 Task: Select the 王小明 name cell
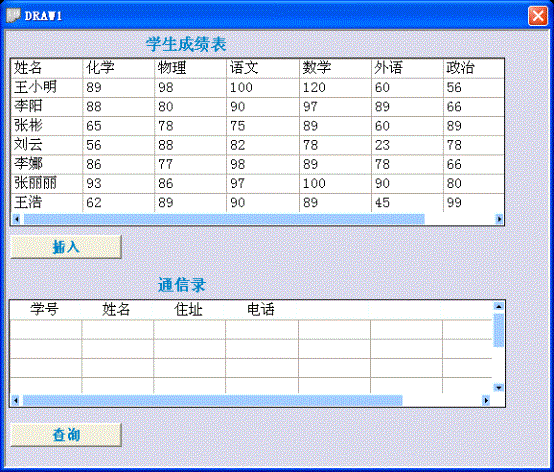(x=47, y=87)
